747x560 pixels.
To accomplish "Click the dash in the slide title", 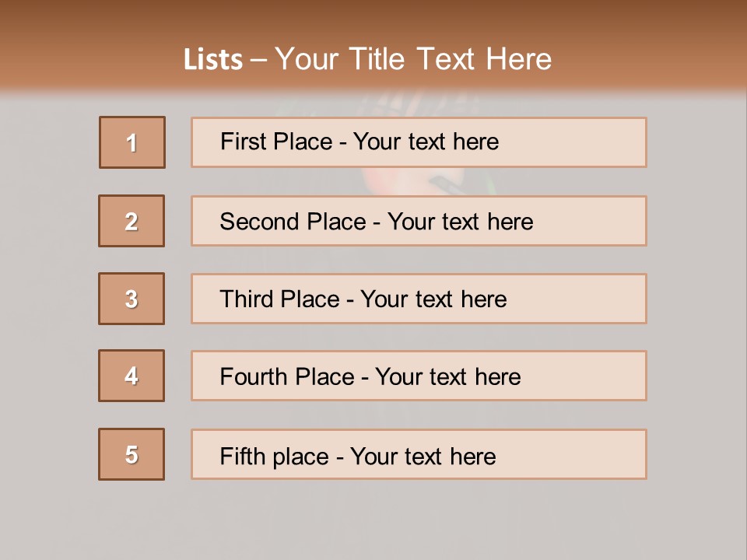I will coord(258,60).
